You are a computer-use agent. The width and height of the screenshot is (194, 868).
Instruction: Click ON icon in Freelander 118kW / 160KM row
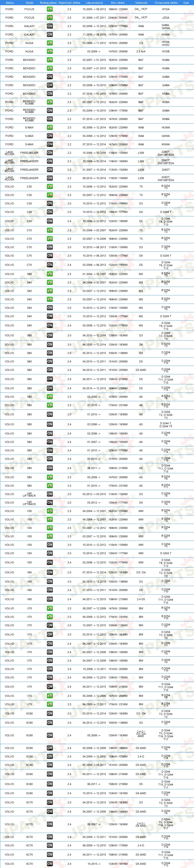tap(50, 161)
